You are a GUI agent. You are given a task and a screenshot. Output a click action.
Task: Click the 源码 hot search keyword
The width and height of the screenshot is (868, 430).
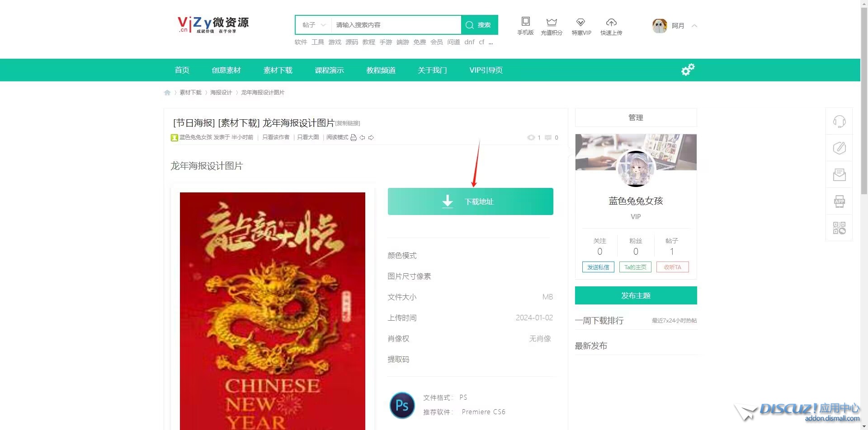pos(352,42)
